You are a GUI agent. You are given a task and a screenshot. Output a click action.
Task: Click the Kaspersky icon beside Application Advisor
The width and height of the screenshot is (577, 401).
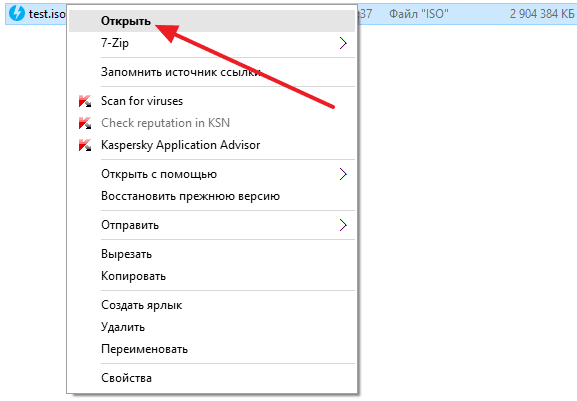pyautogui.click(x=85, y=145)
